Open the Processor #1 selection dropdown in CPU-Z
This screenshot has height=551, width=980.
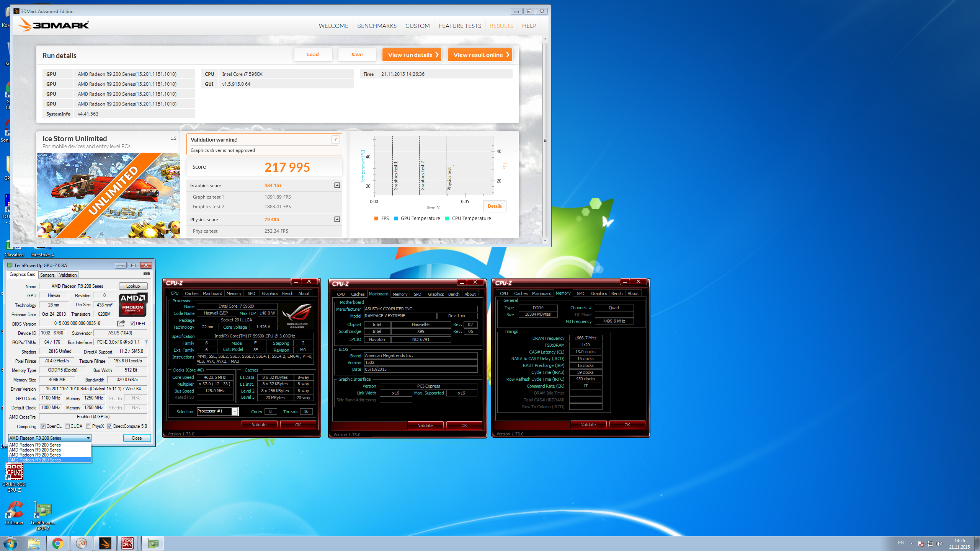[217, 411]
